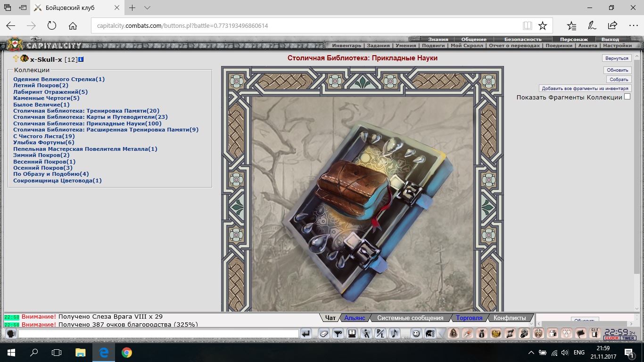The image size is (644, 362).
Task: Open the smiley emoticons picker
Action: (416, 334)
